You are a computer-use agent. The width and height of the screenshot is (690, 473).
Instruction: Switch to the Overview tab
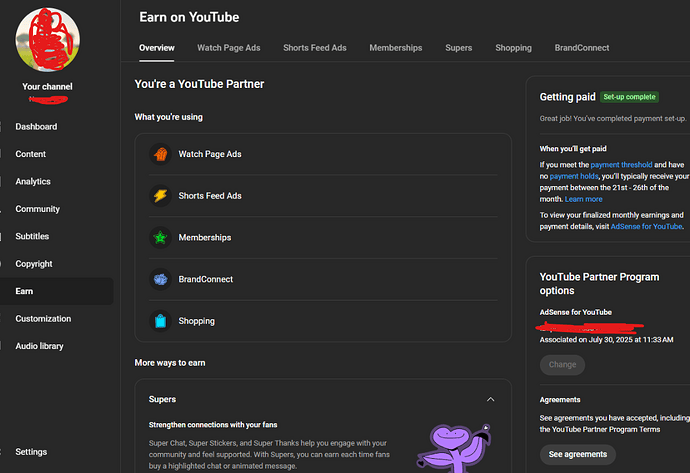click(x=157, y=48)
